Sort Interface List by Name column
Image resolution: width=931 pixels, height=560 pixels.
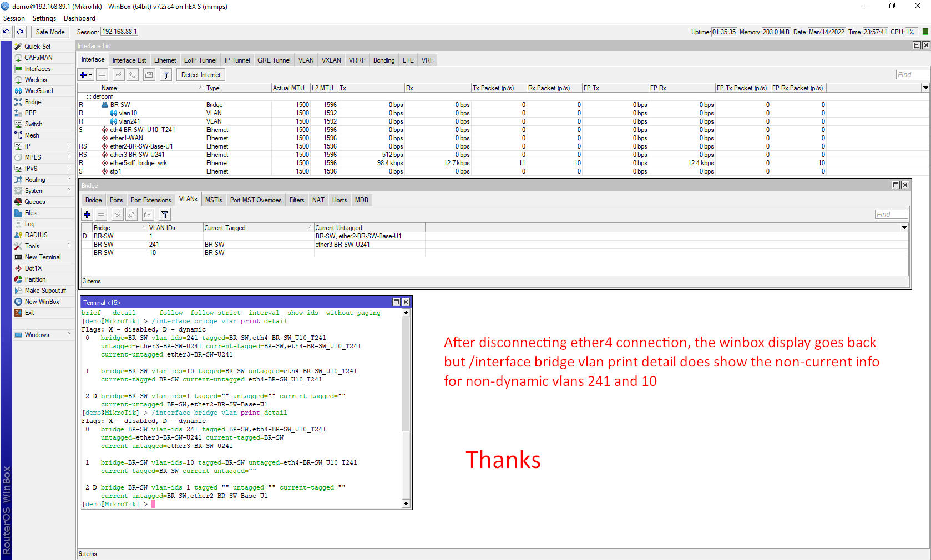pyautogui.click(x=151, y=88)
